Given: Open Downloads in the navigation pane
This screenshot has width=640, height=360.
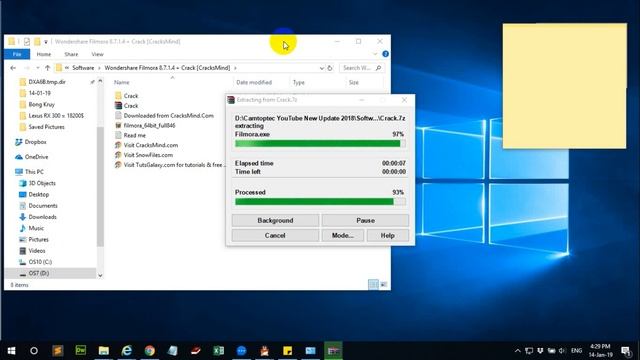Looking at the screenshot, I should pos(42,217).
